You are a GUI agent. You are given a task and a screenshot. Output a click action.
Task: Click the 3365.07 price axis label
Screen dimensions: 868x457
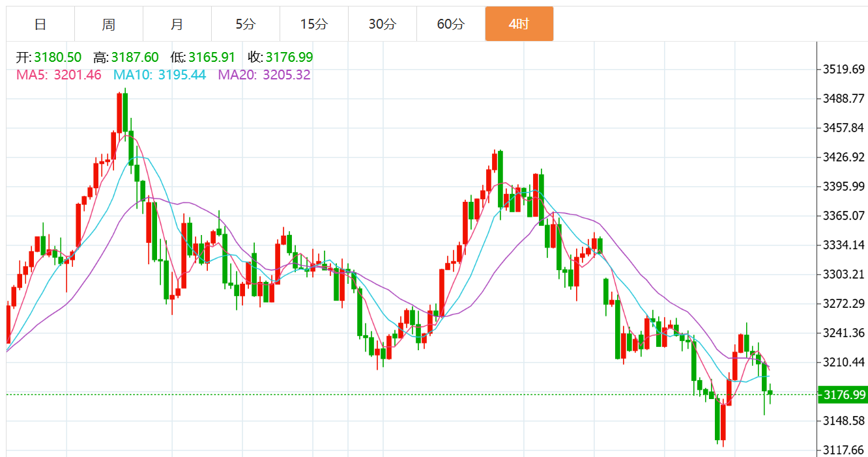pos(843,215)
